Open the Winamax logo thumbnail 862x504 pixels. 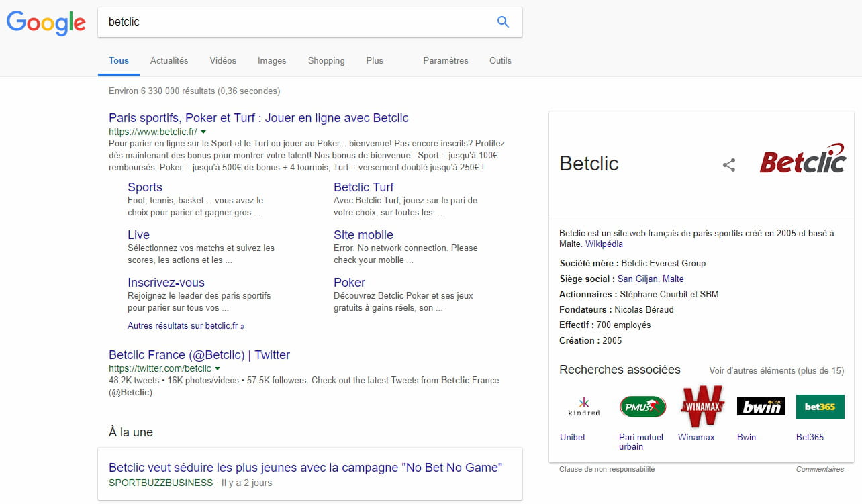[x=702, y=407]
